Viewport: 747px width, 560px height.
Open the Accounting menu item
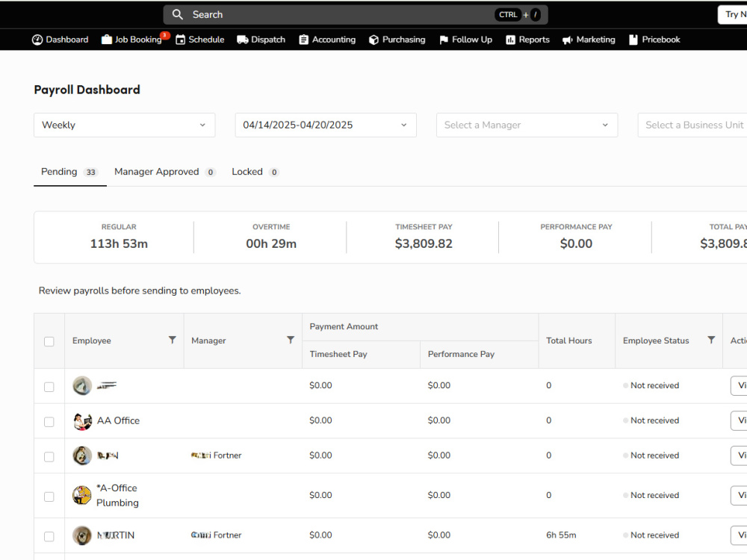327,40
